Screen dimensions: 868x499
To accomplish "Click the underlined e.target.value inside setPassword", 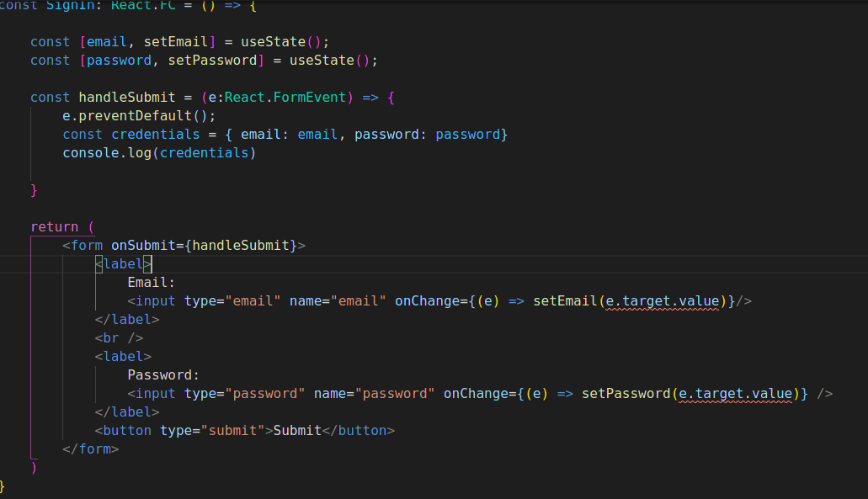I will tap(735, 394).
